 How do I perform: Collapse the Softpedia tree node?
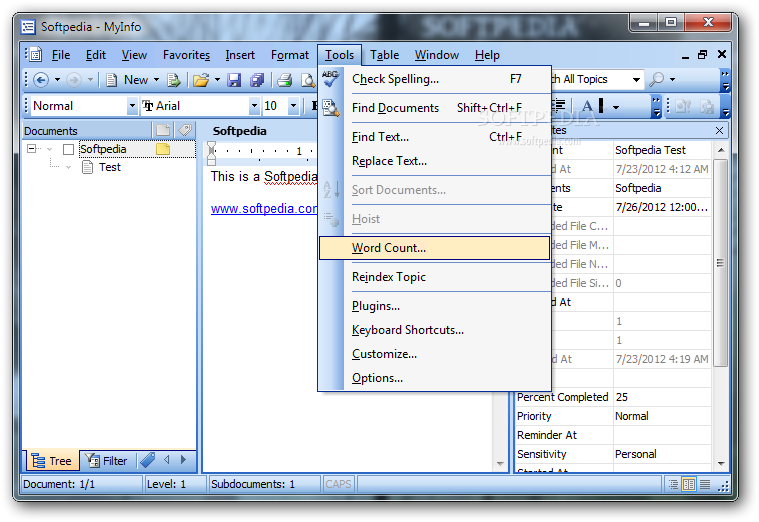pos(31,149)
